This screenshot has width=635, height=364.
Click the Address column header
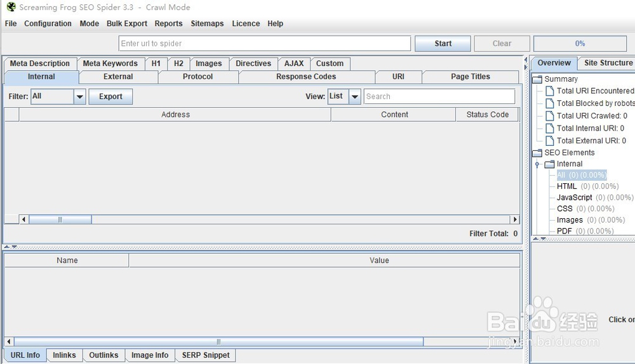click(175, 115)
